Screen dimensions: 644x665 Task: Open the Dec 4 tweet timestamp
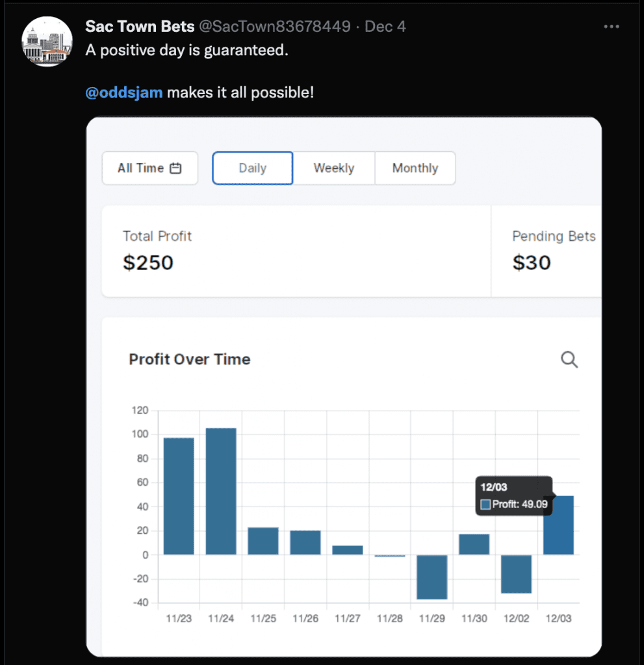pyautogui.click(x=385, y=27)
